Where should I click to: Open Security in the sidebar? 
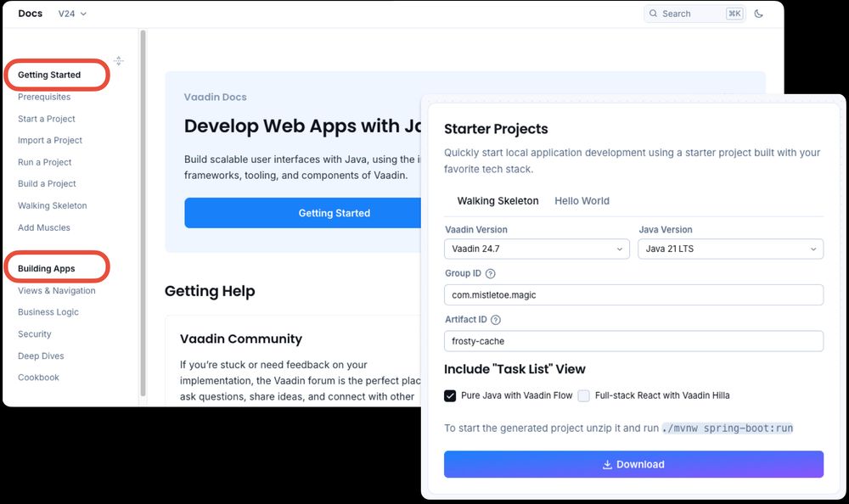tap(35, 334)
